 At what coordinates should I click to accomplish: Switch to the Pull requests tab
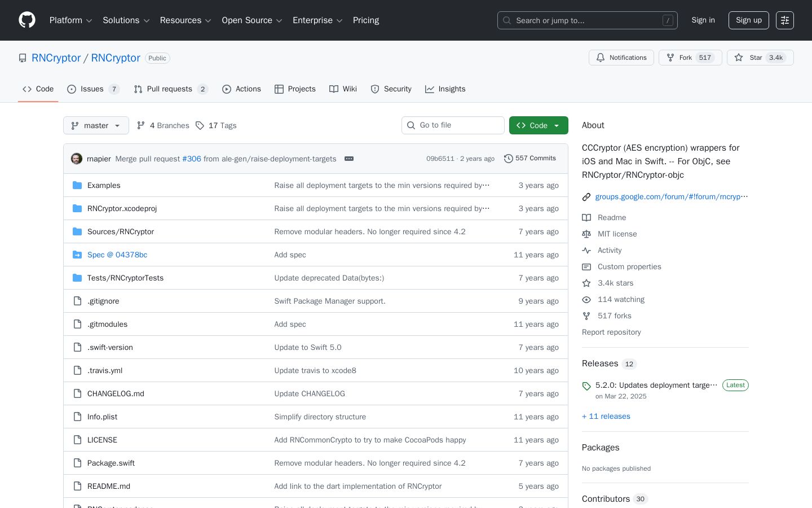point(171,89)
